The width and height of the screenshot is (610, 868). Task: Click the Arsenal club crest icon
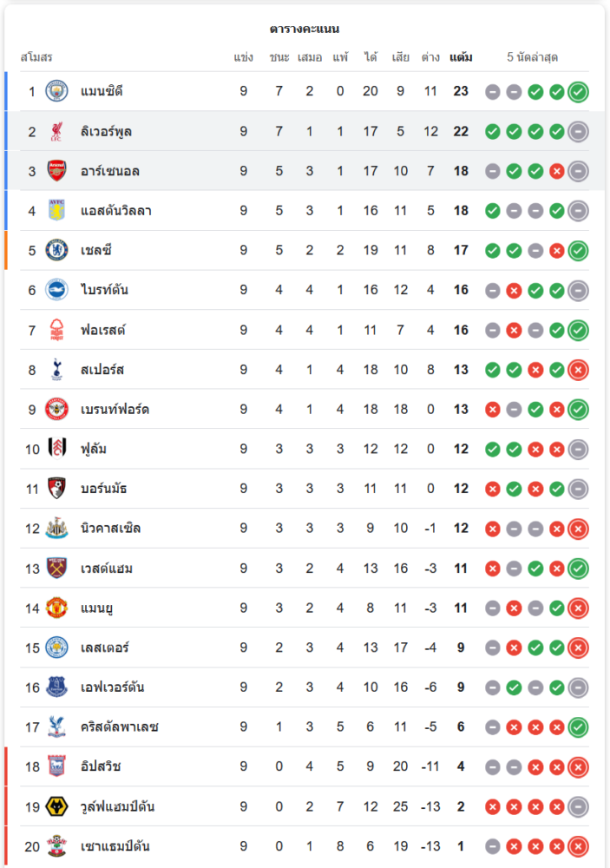[x=56, y=171]
